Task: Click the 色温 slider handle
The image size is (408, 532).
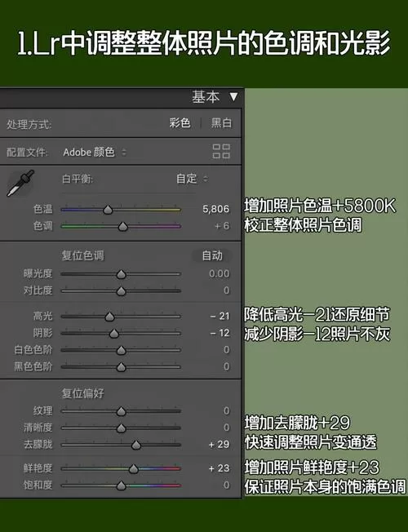Action: (x=108, y=210)
